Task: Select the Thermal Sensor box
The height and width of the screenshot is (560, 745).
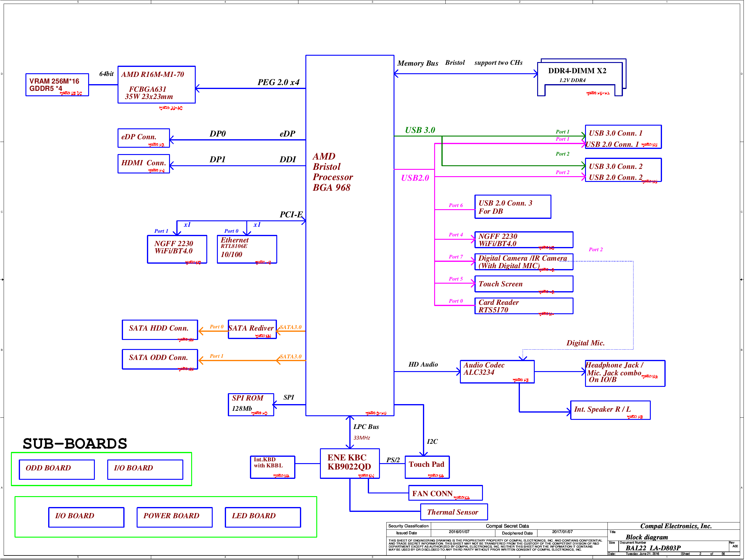Action: coord(454,512)
